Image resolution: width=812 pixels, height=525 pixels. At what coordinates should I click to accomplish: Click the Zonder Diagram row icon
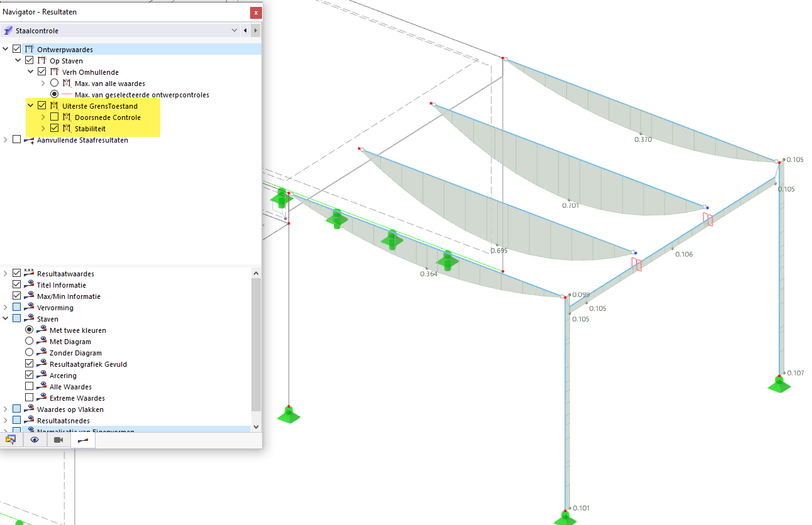coord(42,352)
